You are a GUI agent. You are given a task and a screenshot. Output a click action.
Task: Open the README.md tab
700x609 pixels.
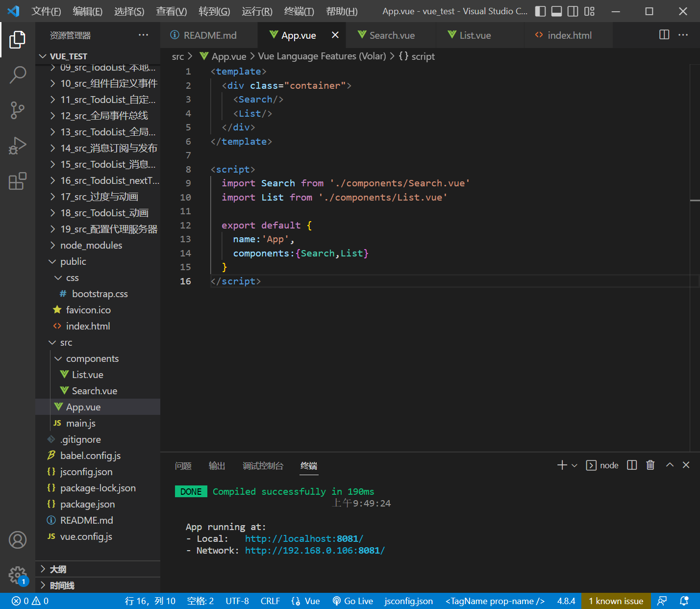(209, 35)
